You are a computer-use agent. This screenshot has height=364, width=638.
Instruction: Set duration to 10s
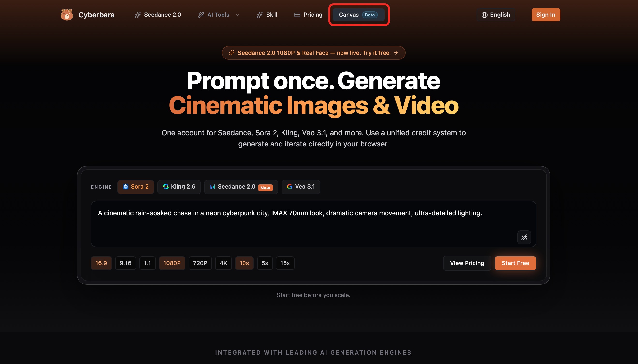click(244, 263)
